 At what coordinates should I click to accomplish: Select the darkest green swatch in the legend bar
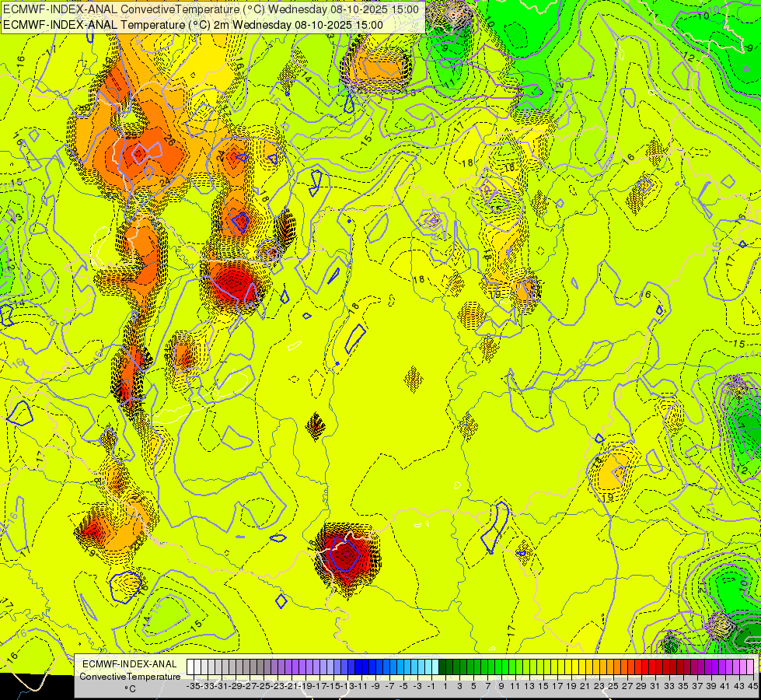point(442,667)
